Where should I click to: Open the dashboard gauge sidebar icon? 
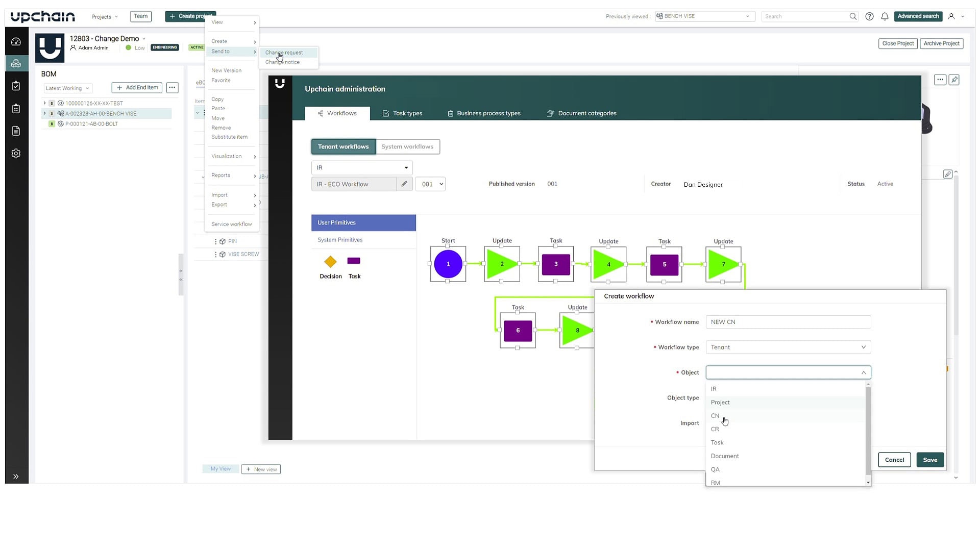point(16,42)
